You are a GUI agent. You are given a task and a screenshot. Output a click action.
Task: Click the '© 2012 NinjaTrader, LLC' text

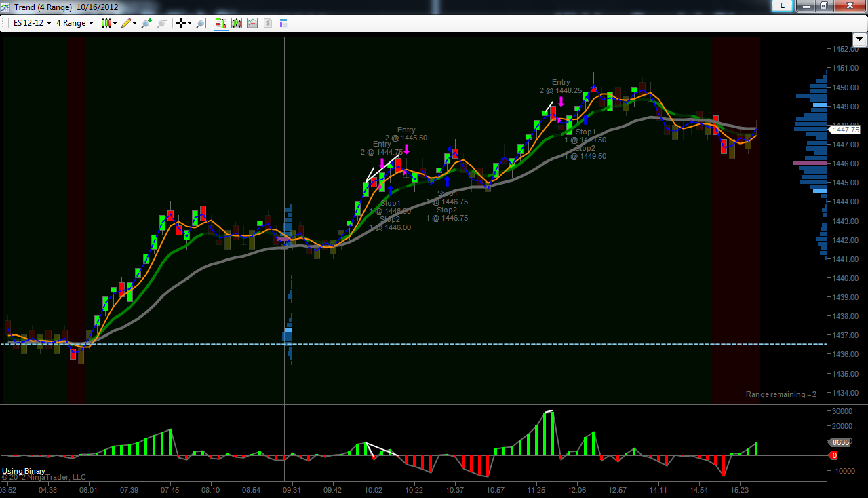point(43,478)
